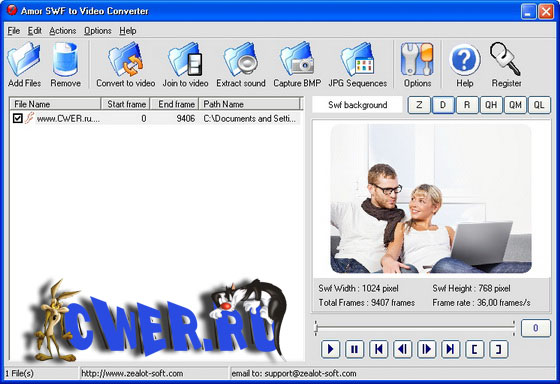560x384 pixels.
Task: Click the frame position slider handle
Action: click(x=316, y=328)
